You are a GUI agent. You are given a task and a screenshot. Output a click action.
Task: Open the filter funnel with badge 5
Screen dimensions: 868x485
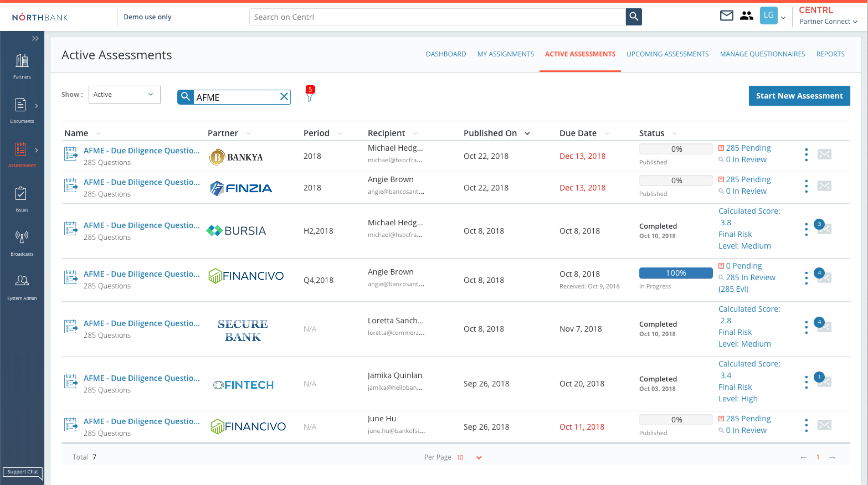click(x=309, y=94)
